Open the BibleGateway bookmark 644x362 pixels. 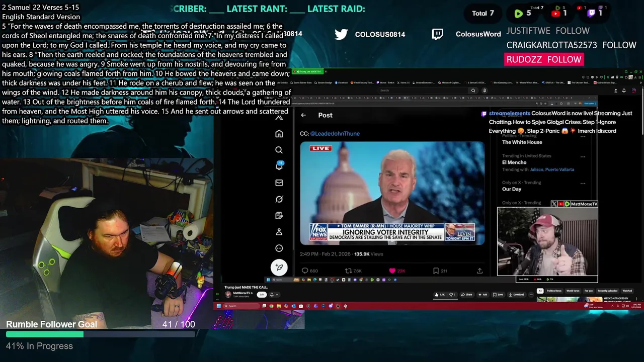pos(502,83)
